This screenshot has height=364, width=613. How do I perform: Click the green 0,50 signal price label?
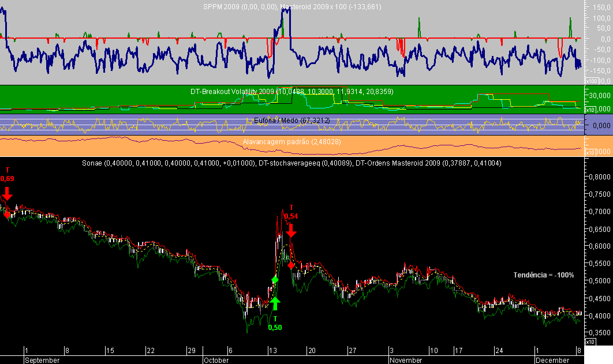275,327
